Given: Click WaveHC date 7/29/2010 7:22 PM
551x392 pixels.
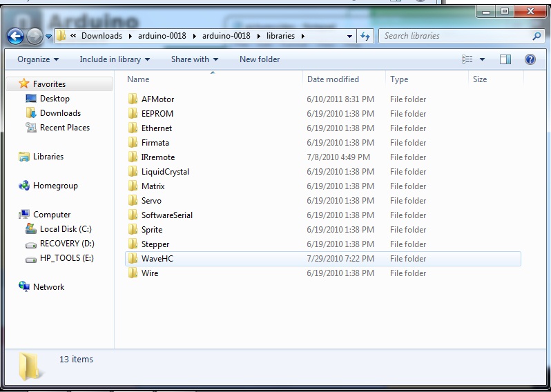Looking at the screenshot, I should (340, 259).
